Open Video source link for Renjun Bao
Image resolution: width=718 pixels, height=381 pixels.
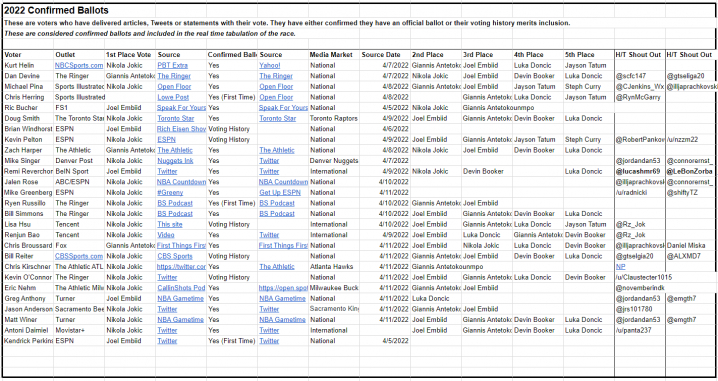tap(166, 235)
